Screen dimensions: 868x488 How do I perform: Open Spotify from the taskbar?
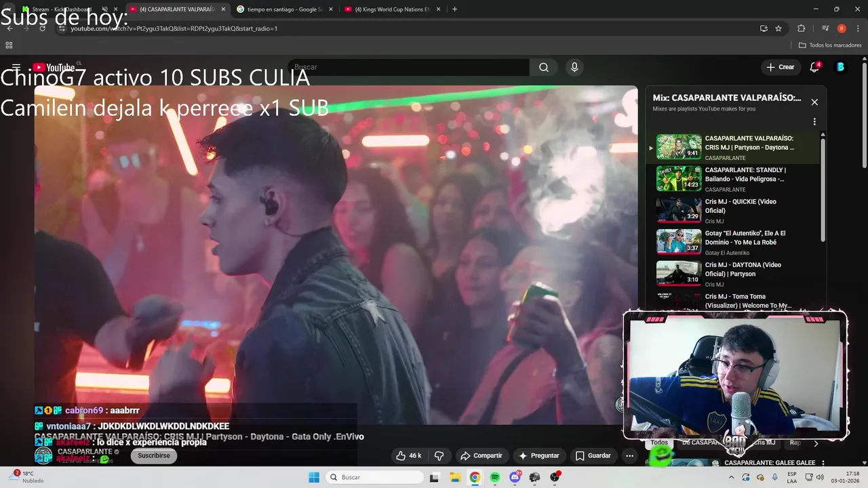click(x=495, y=477)
